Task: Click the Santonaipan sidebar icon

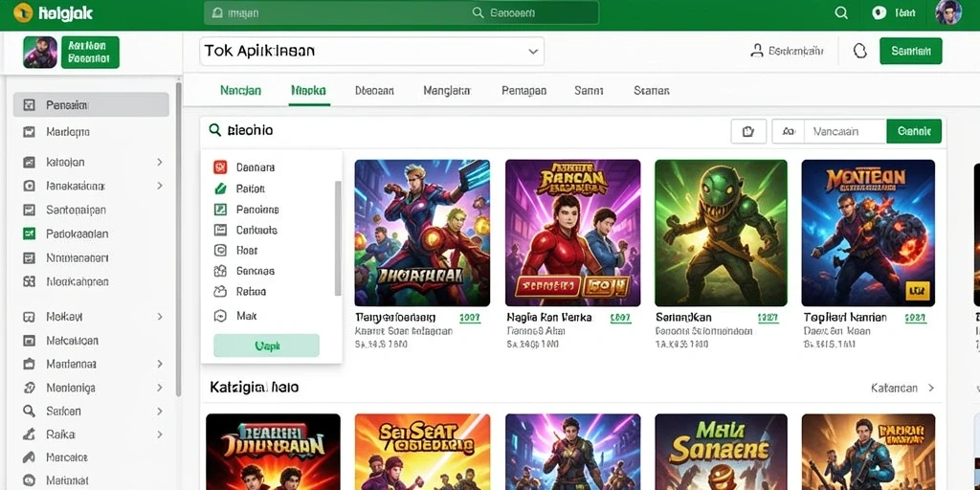Action: click(29, 210)
